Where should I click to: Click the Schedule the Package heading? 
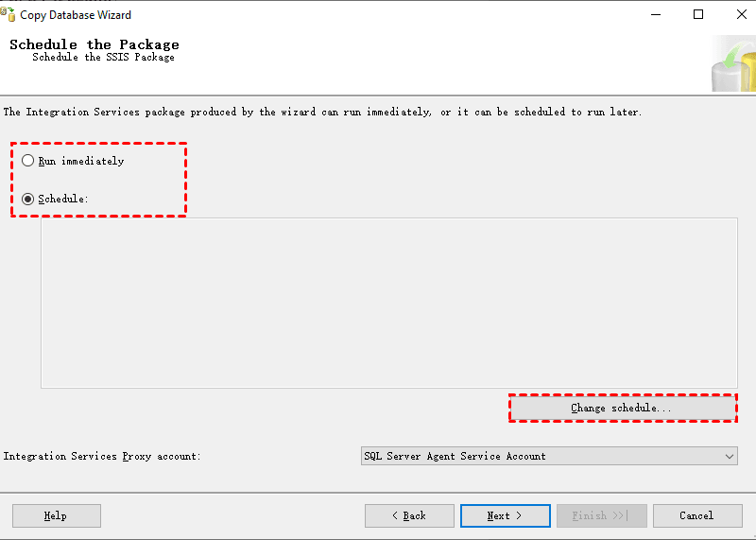coord(94,44)
